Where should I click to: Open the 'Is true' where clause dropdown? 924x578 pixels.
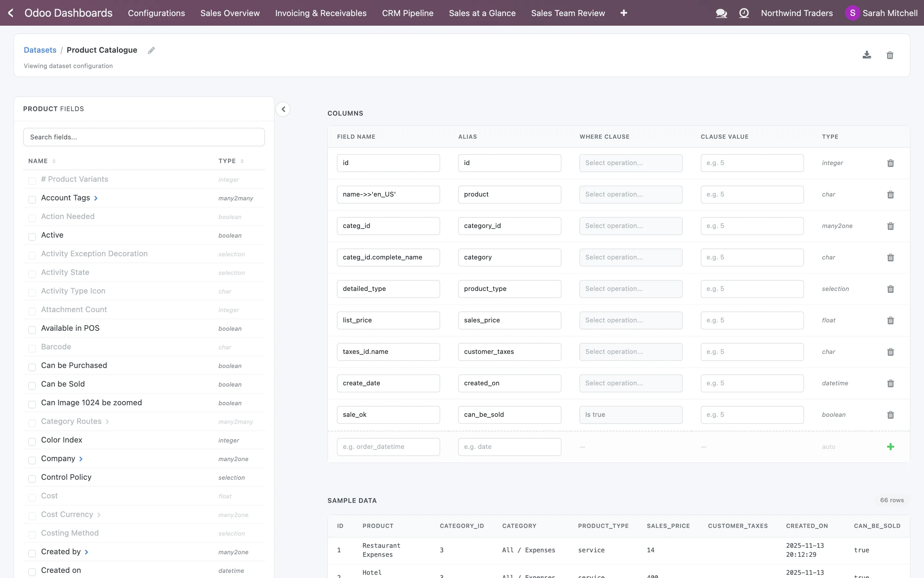(631, 415)
